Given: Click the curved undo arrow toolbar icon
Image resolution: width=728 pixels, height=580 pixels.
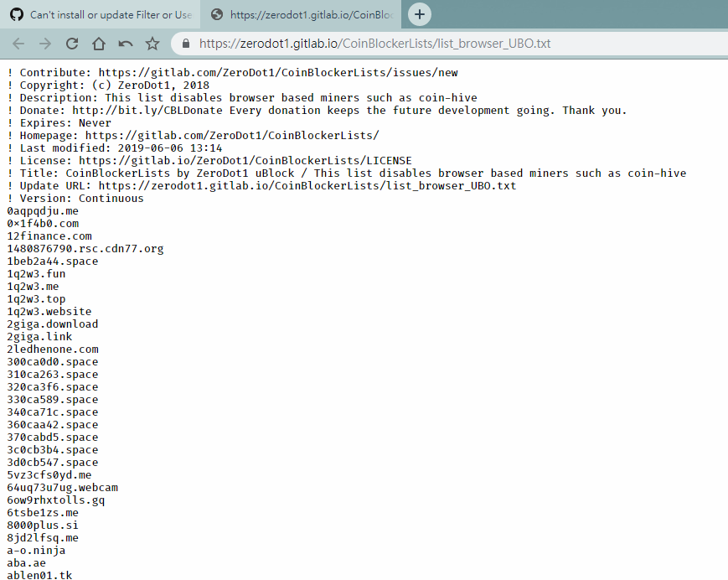Looking at the screenshot, I should click(124, 43).
